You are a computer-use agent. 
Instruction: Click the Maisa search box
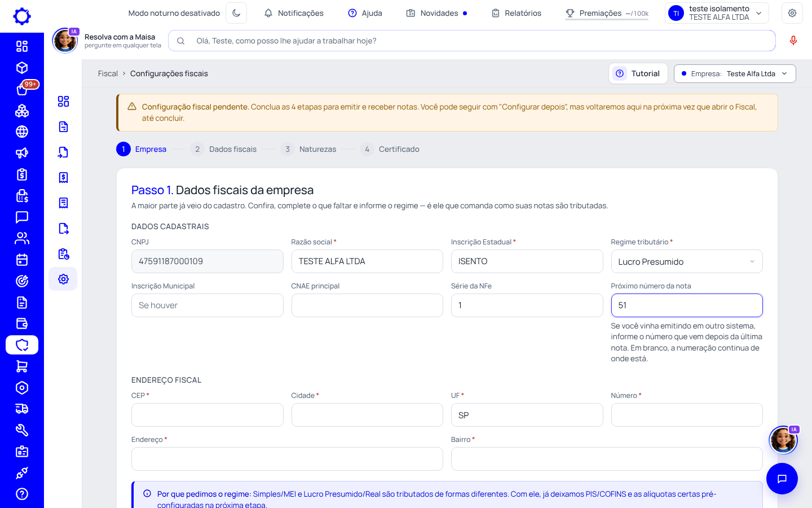[472, 41]
